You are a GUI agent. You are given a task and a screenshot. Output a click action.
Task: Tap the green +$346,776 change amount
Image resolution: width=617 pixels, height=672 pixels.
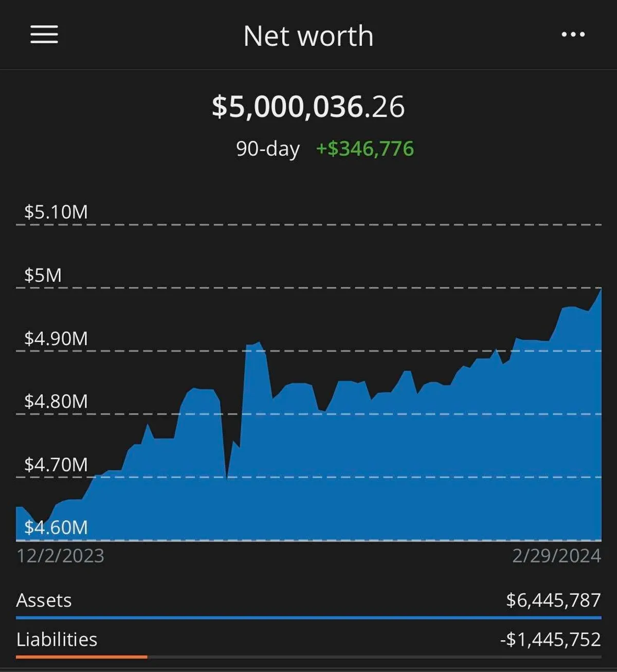coord(365,149)
